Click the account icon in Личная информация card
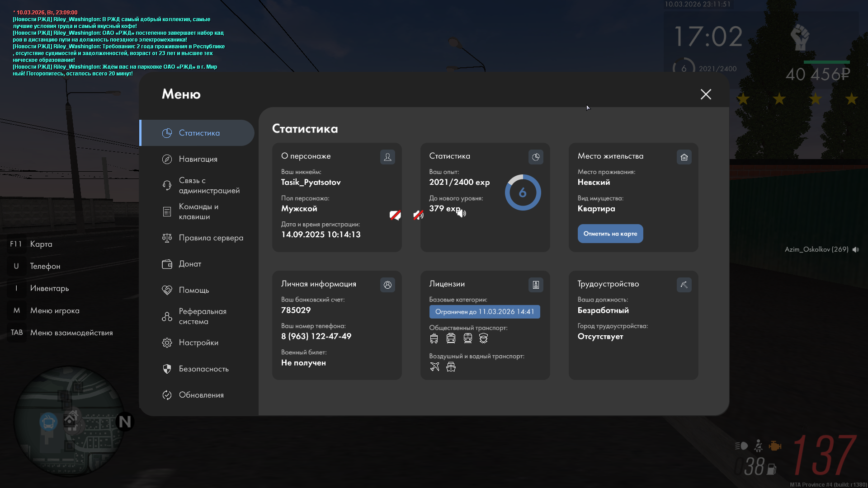 pos(387,285)
